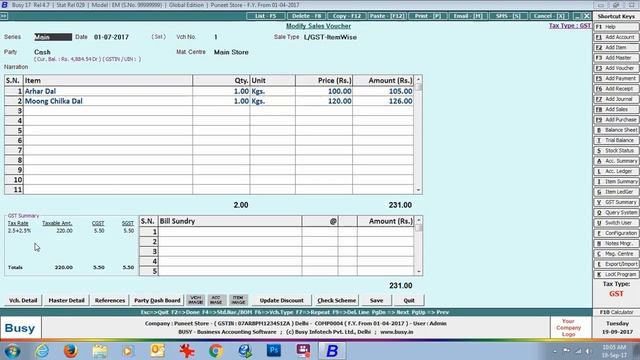The width and height of the screenshot is (640, 360).
Task: Click the Master Detail button
Action: 67,300
